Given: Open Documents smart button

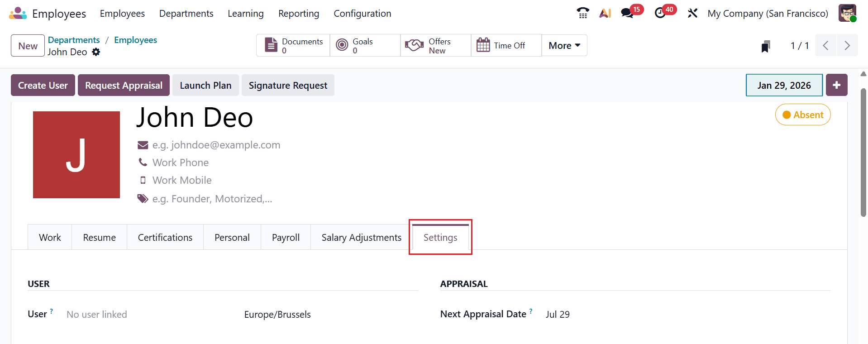Looking at the screenshot, I should 293,45.
